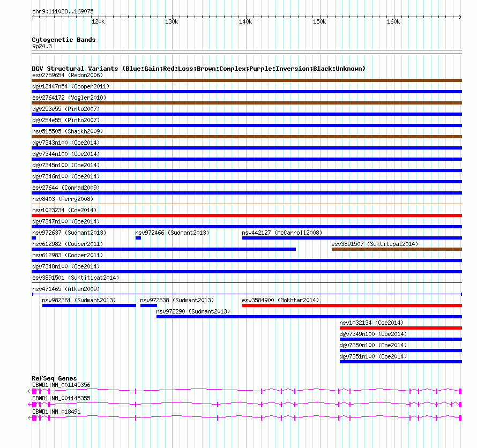Screen dimensions: 477x448
Task: Select the red esv3584900 (Mokhtar2014) loss bar
Action: click(352, 305)
